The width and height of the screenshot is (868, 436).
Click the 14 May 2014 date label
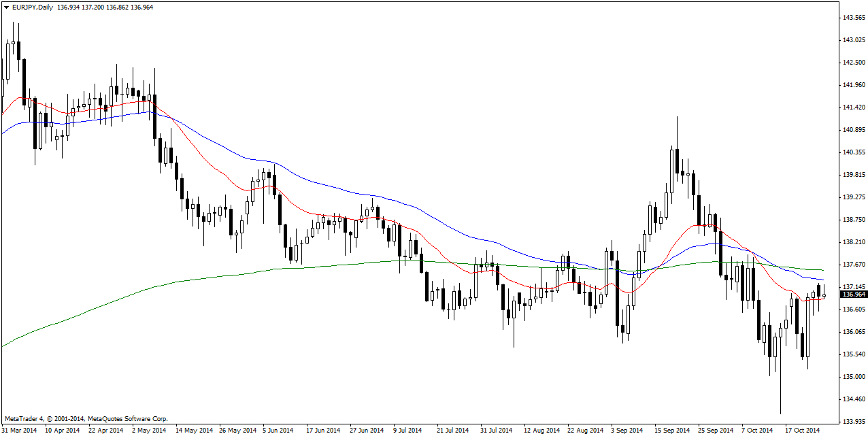193,431
